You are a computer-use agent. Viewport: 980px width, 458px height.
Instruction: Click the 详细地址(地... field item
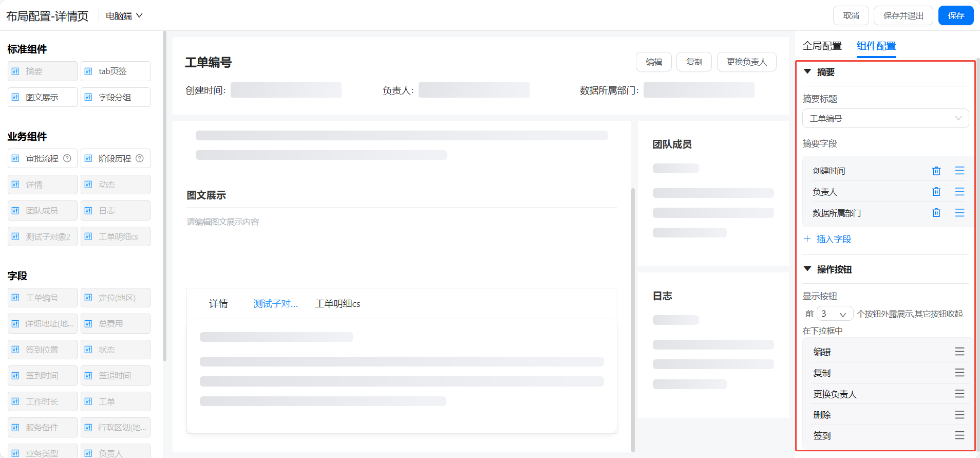coord(43,324)
